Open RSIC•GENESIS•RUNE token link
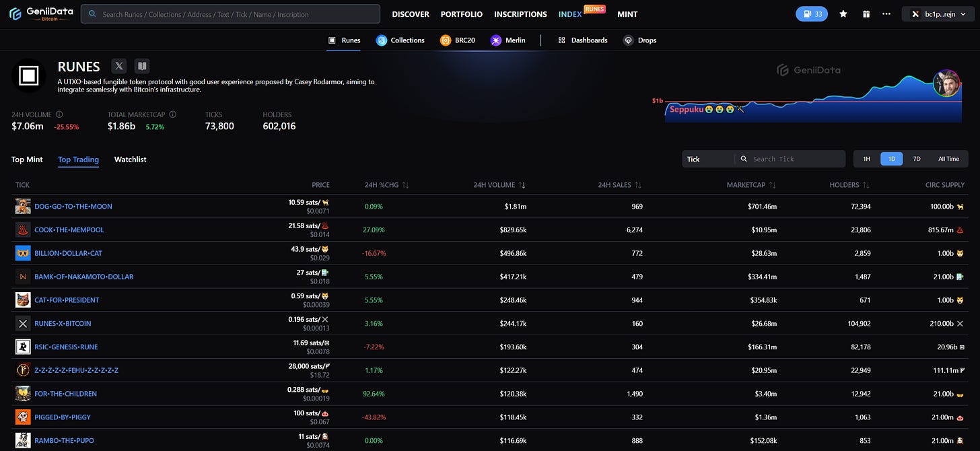980x451 pixels. click(x=66, y=347)
